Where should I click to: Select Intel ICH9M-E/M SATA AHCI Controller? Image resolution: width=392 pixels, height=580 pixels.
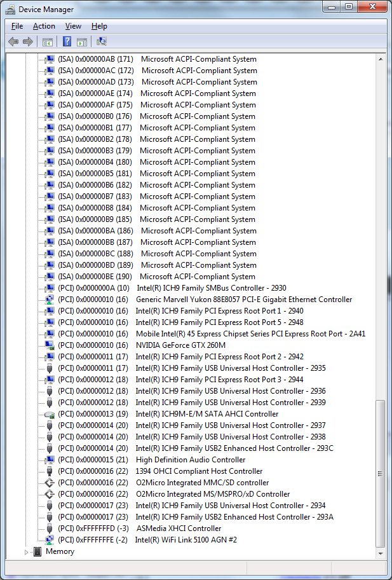(x=168, y=414)
